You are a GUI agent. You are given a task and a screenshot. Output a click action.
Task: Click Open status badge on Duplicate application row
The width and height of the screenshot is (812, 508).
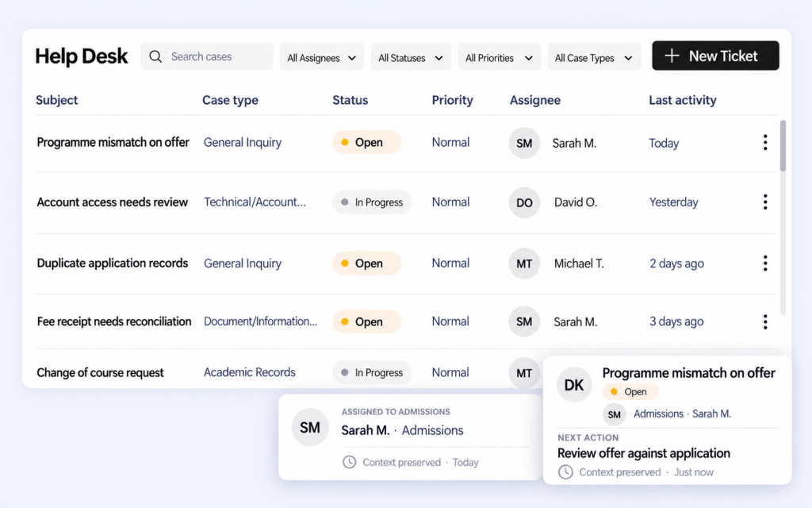pos(366,264)
